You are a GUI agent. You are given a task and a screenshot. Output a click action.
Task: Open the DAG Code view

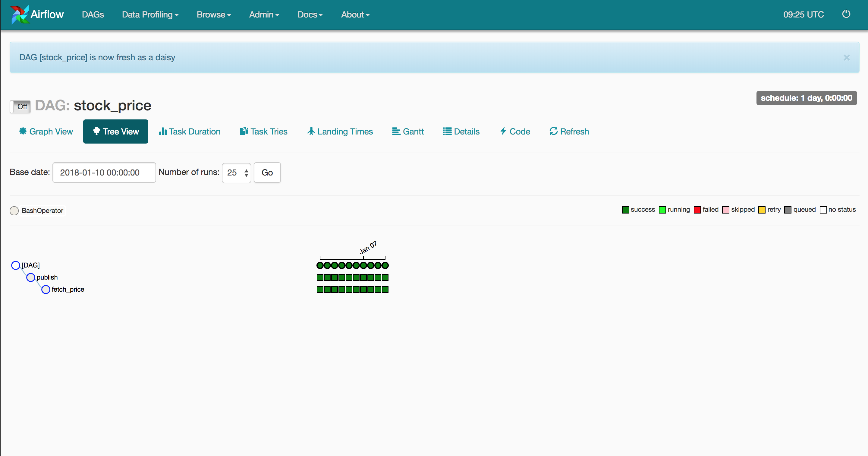(x=514, y=131)
